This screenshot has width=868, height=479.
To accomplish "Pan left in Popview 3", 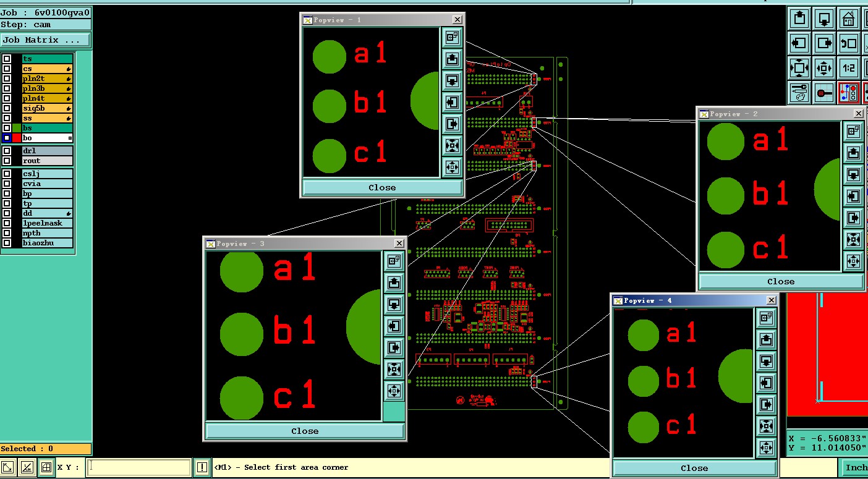I will tap(394, 326).
